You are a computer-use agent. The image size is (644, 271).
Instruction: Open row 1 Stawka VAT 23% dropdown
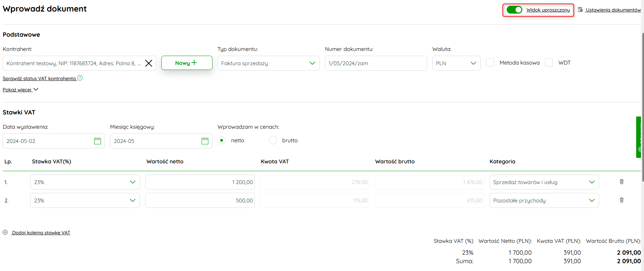[x=85, y=182]
